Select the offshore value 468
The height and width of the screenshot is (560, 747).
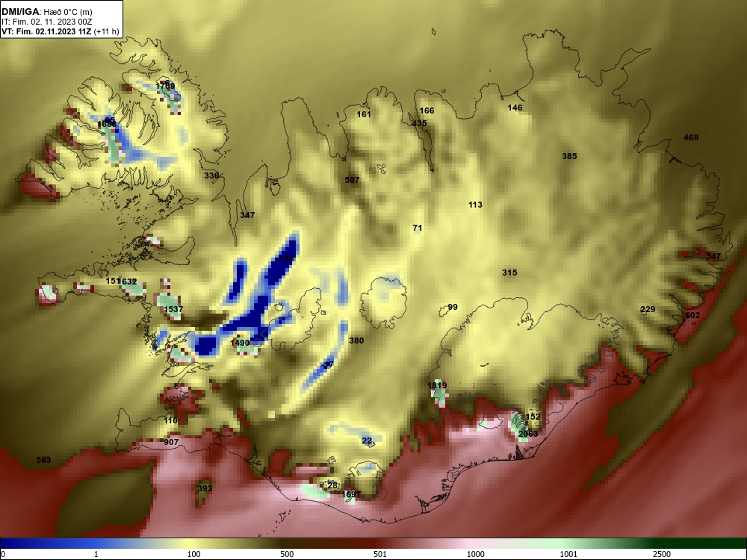[691, 137]
